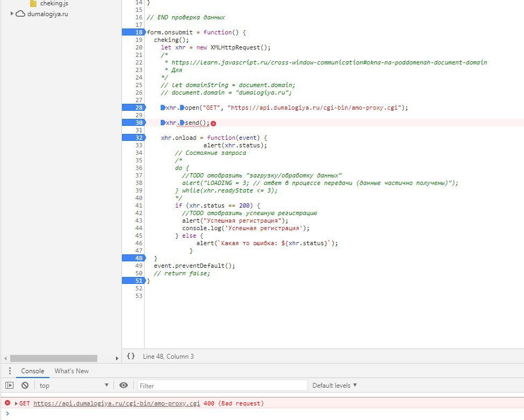Click the pretty print curly braces icon
The width and height of the screenshot is (524, 420).
[x=131, y=356]
